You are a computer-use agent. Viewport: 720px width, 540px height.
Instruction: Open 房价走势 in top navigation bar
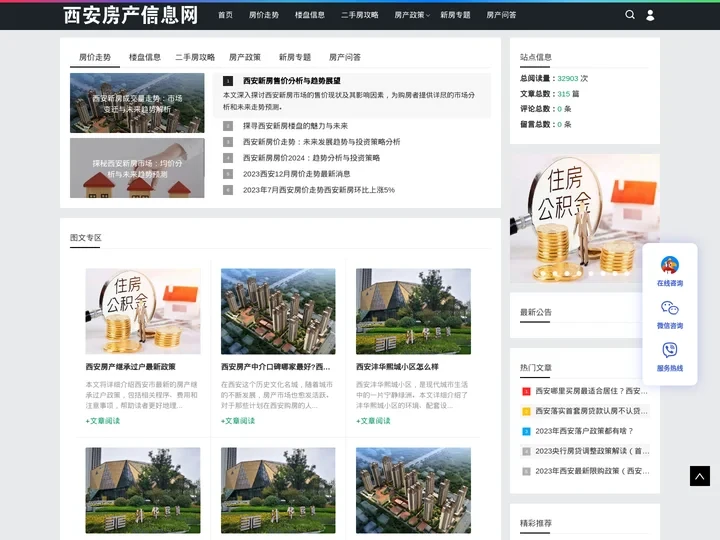(264, 15)
